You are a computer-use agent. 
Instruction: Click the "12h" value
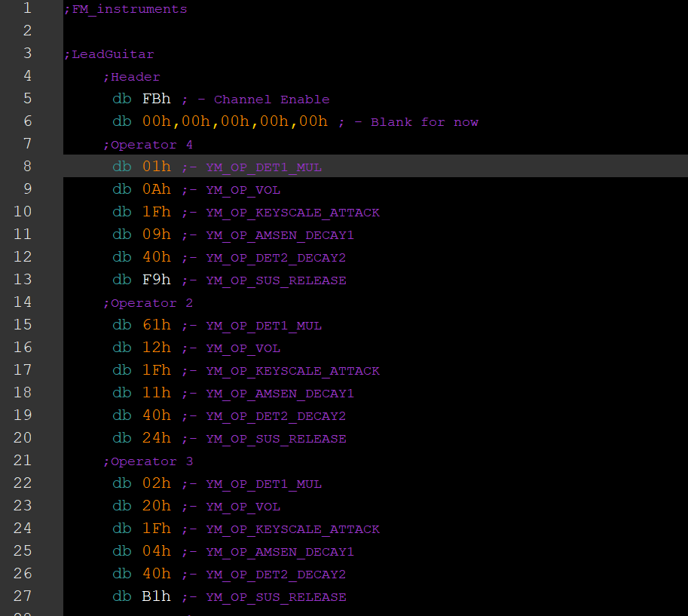coord(156,348)
